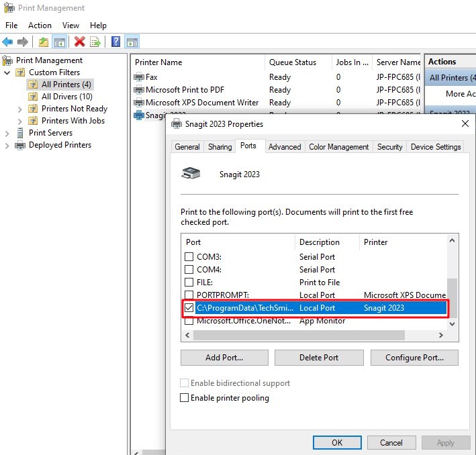This screenshot has width=476, height=455.
Task: Click the Snagit printer icon in list
Action: tap(139, 115)
